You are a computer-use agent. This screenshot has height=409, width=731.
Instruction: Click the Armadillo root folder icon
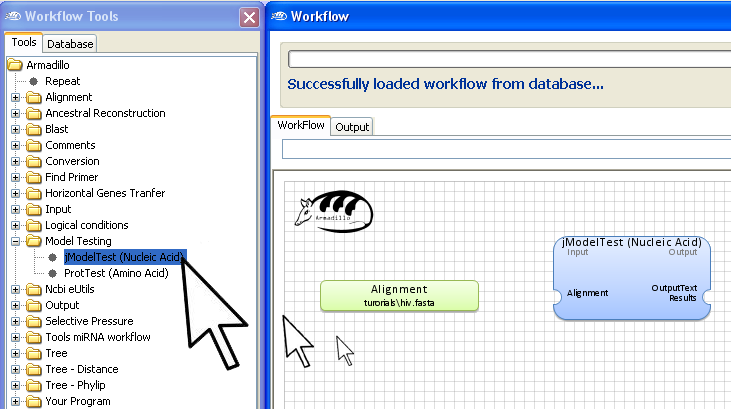pyautogui.click(x=15, y=65)
